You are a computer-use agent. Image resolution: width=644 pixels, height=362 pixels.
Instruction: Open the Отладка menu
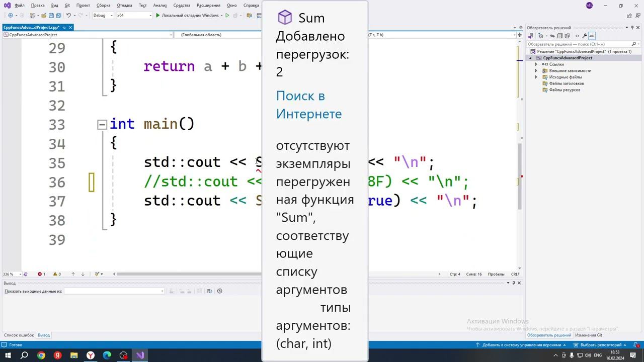[124, 6]
